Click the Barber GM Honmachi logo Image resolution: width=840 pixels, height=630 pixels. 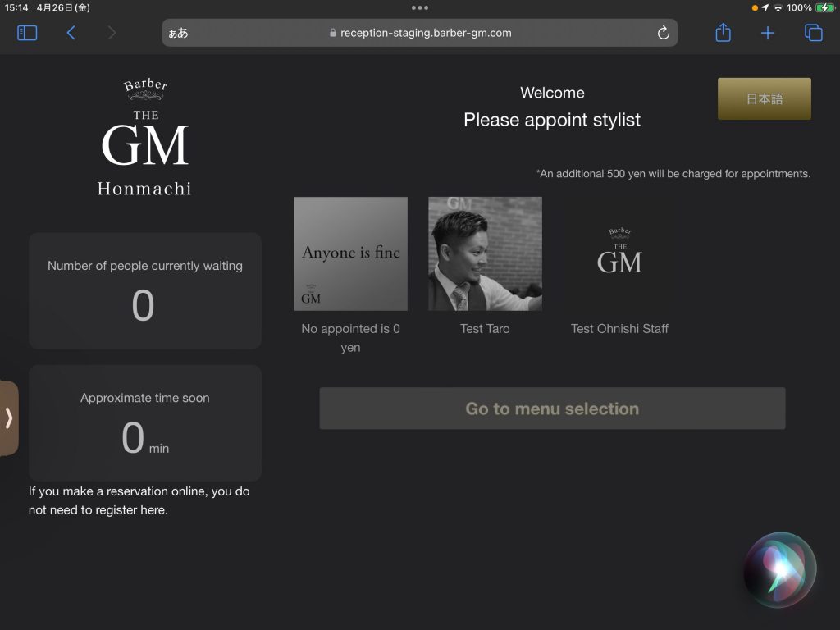pos(144,138)
